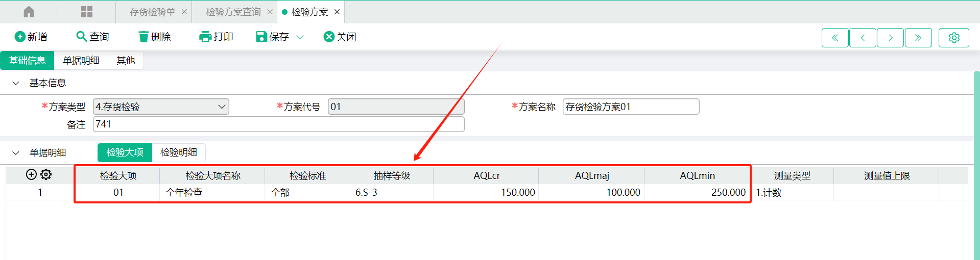
Task: Close the 检验方案 tab
Action: tap(337, 12)
